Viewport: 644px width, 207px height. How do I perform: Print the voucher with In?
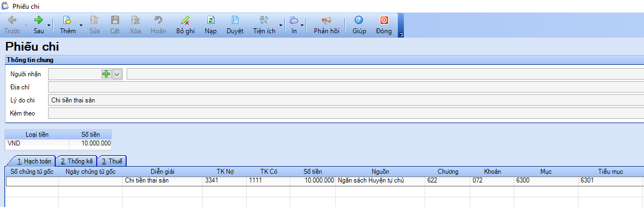pos(294,25)
